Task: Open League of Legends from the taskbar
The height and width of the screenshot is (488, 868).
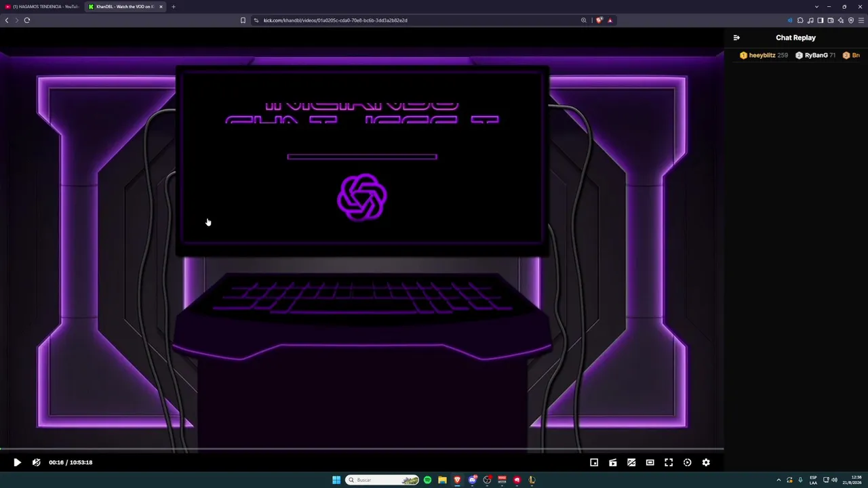Action: (x=532, y=480)
